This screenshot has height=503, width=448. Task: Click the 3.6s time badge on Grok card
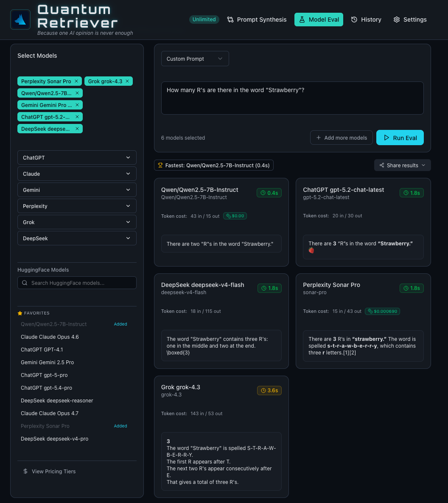click(x=269, y=391)
